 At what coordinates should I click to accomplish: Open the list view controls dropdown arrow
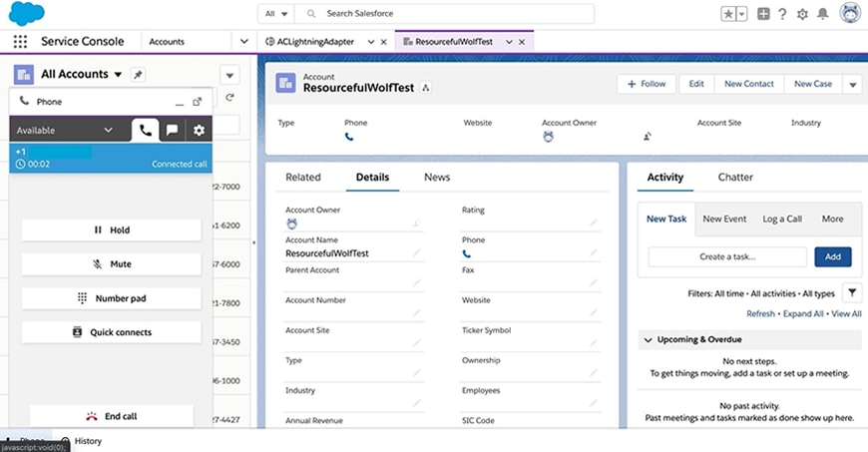click(229, 75)
